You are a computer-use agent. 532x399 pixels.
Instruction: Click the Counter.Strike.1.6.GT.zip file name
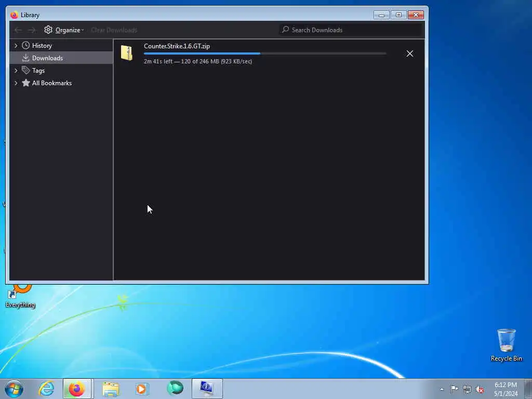tap(177, 46)
